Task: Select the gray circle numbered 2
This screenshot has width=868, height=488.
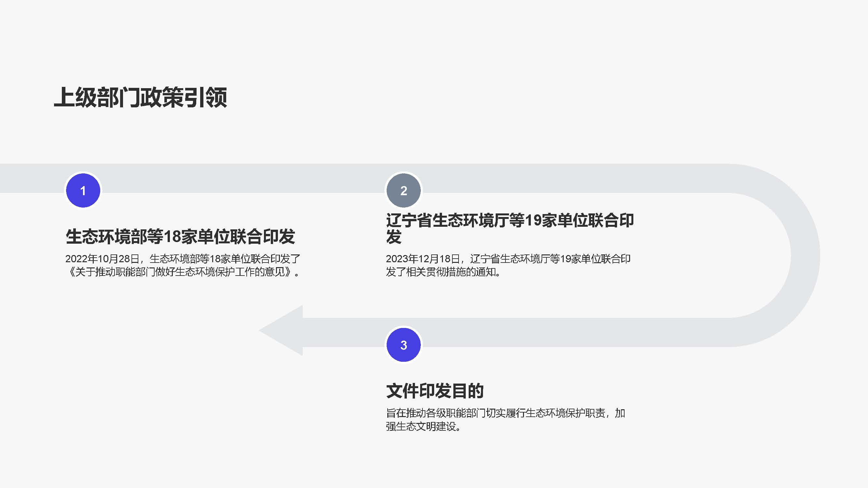Action: click(x=403, y=191)
